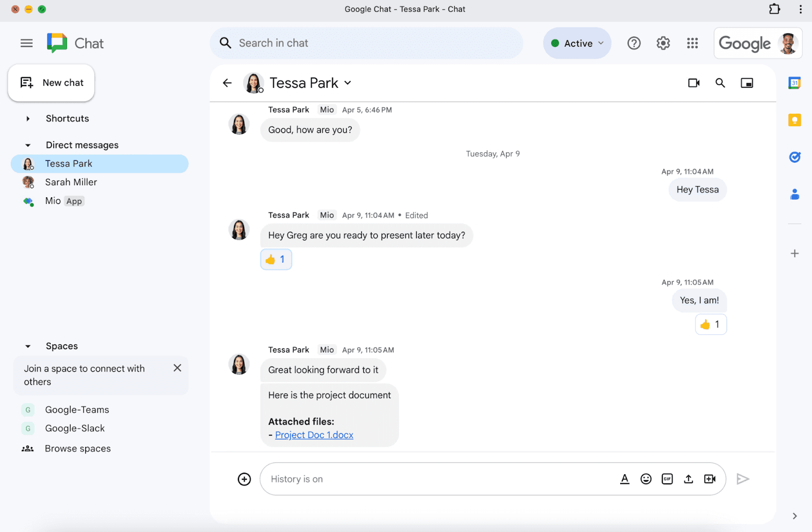This screenshot has height=532, width=812.
Task: Select the Sarah Miller conversation
Action: pos(71,182)
